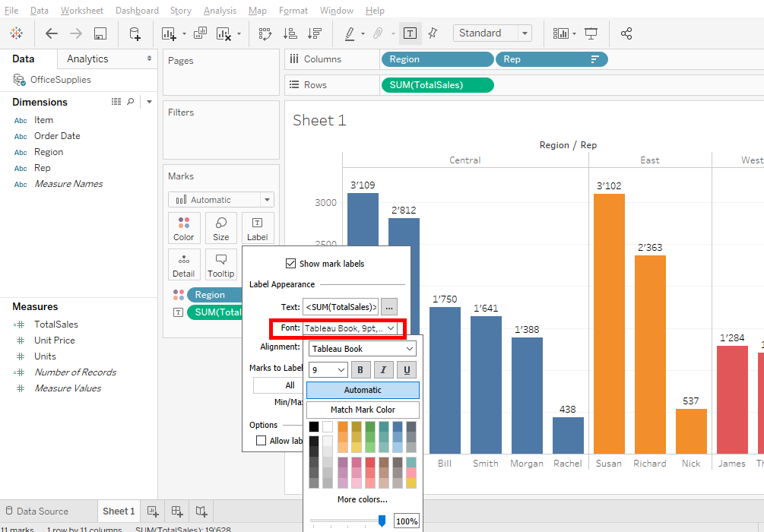Viewport: 764px width, 532px height.
Task: Click the Match Mark Color button
Action: click(363, 410)
